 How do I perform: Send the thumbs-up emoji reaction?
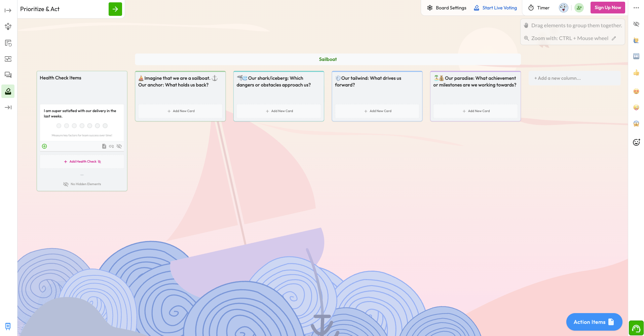[x=636, y=73]
